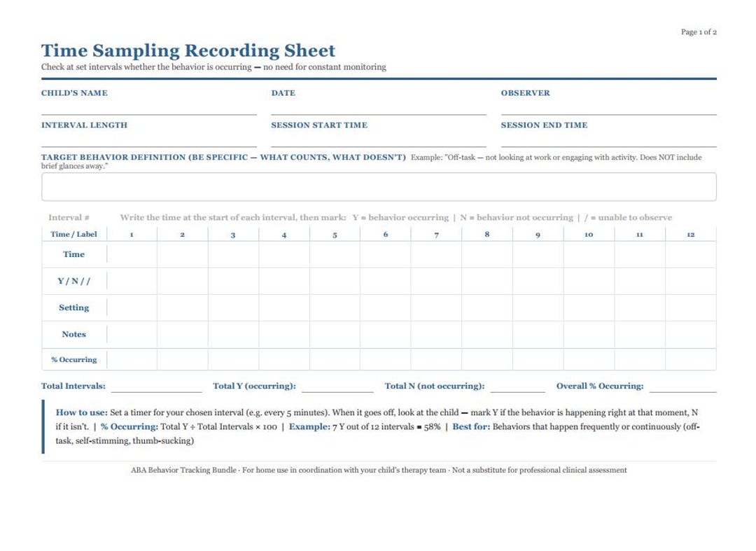Click interval column header 12
Image resolution: width=756 pixels, height=551 pixels.
point(690,235)
